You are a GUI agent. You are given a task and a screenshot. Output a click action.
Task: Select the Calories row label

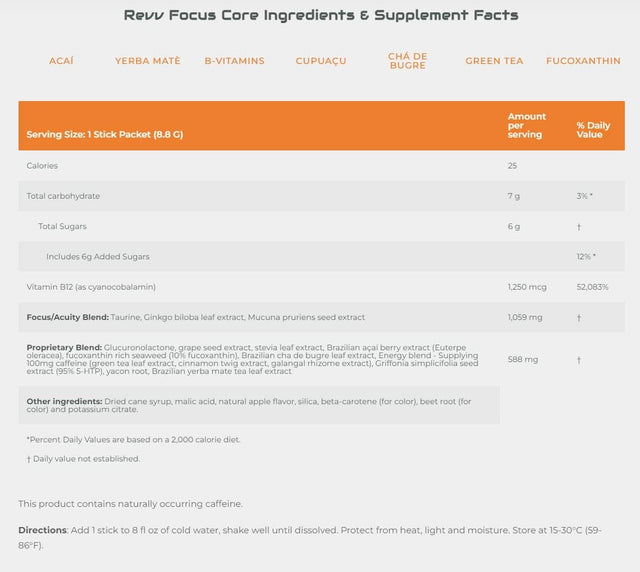pyautogui.click(x=42, y=166)
